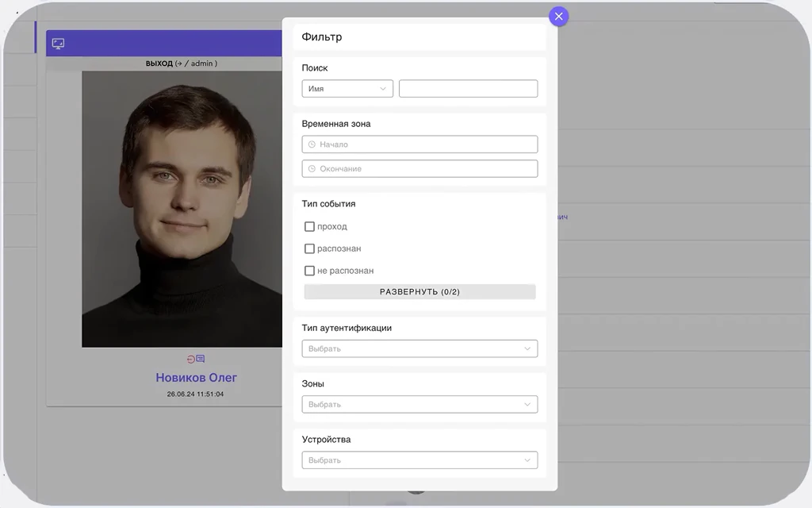Click the search text input next to Имя
The height and width of the screenshot is (508, 812).
point(468,89)
